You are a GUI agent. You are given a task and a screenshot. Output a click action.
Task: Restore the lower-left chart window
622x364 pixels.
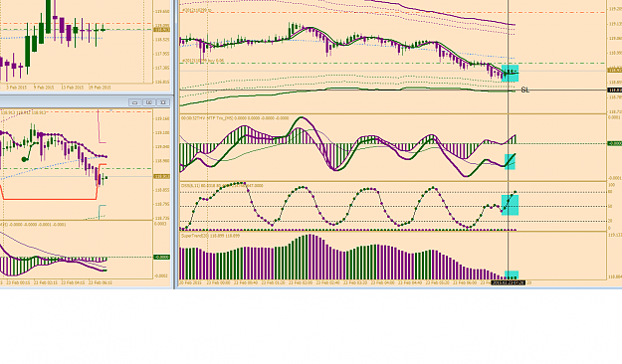(149, 102)
